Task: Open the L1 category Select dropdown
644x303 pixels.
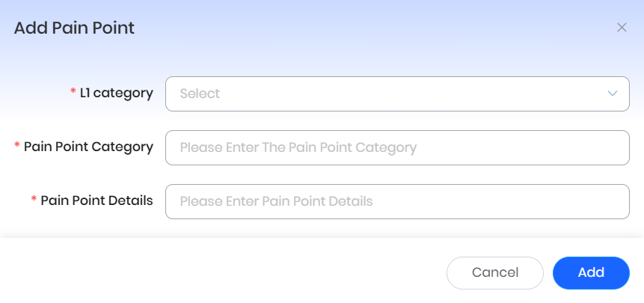Action: click(x=396, y=94)
